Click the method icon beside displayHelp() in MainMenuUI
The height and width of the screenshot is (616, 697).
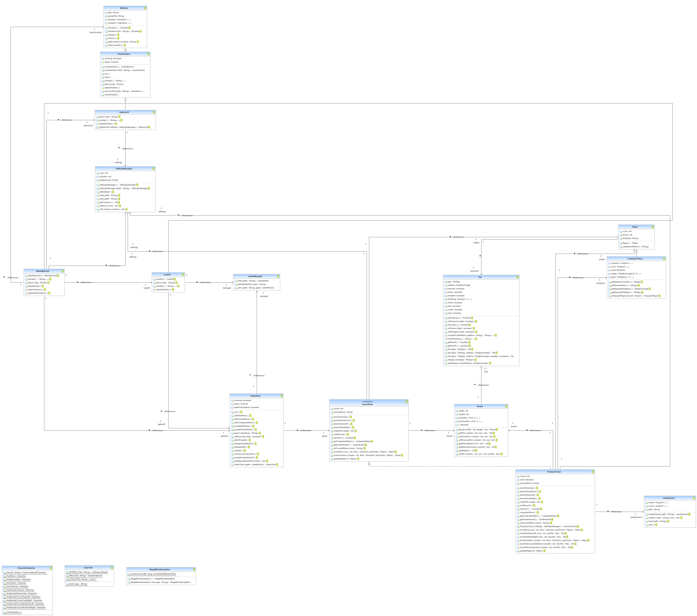tap(26, 286)
